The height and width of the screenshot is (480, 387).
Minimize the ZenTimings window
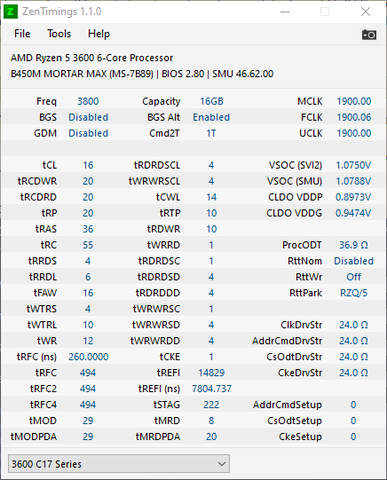coord(285,12)
